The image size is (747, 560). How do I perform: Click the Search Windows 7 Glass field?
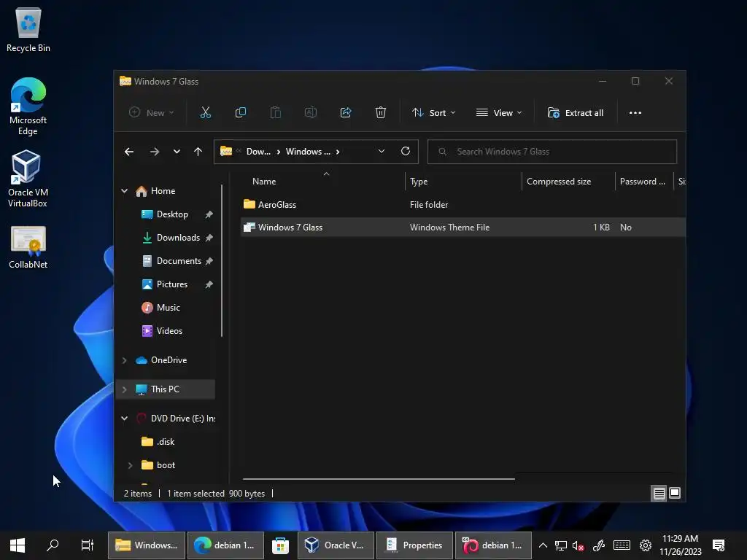(552, 152)
